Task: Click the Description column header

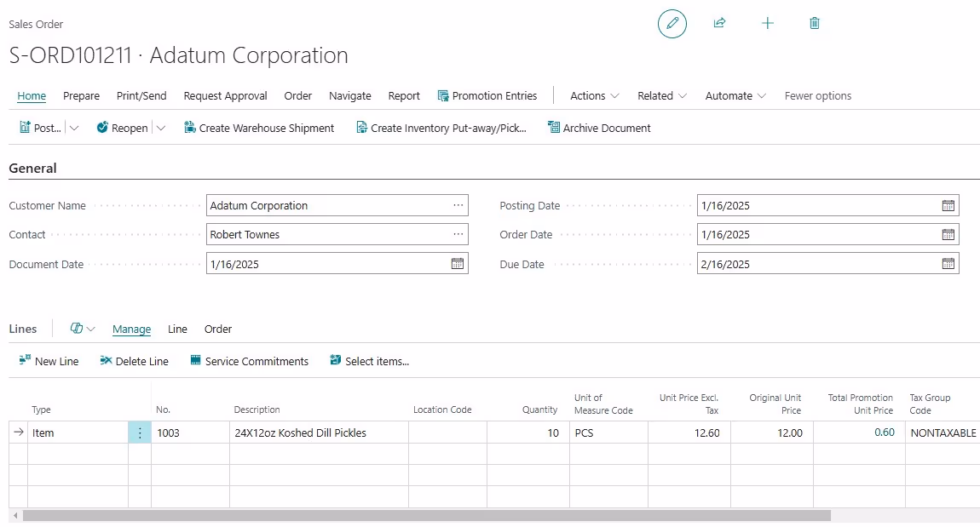Action: pyautogui.click(x=257, y=410)
